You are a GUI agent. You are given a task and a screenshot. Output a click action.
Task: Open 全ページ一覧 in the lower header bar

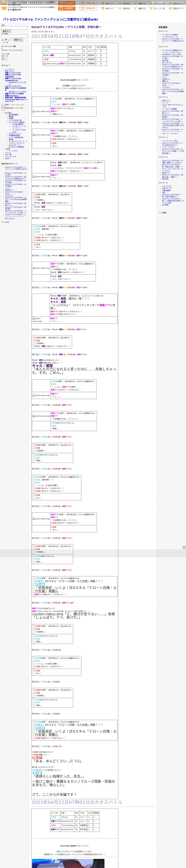[157, 8]
